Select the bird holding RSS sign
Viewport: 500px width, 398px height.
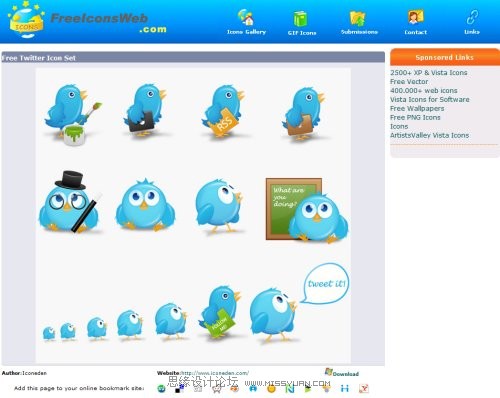224,111
